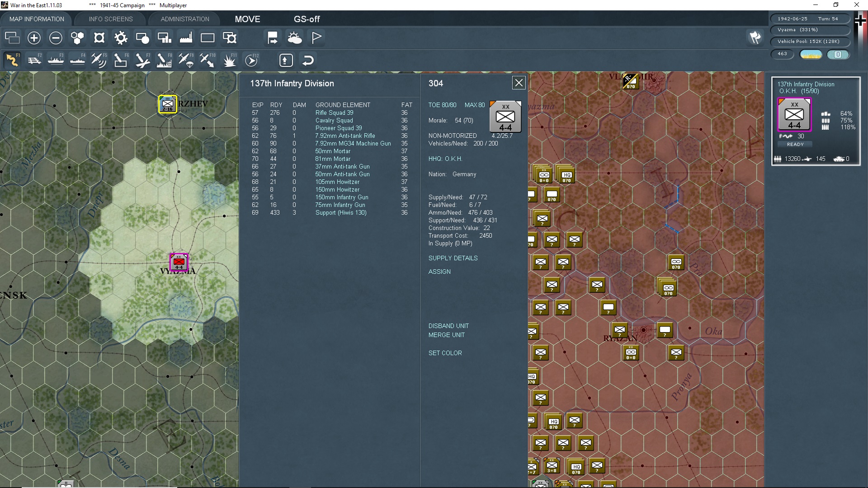The height and width of the screenshot is (488, 868).
Task: Click the pennant flag outline icon
Action: (x=316, y=38)
